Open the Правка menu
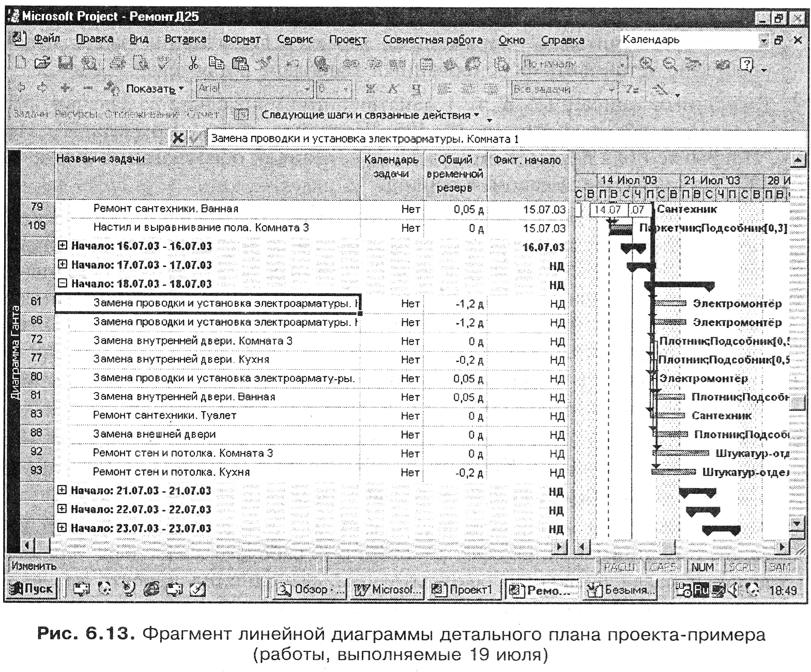The height and width of the screenshot is (672, 811). [95, 39]
